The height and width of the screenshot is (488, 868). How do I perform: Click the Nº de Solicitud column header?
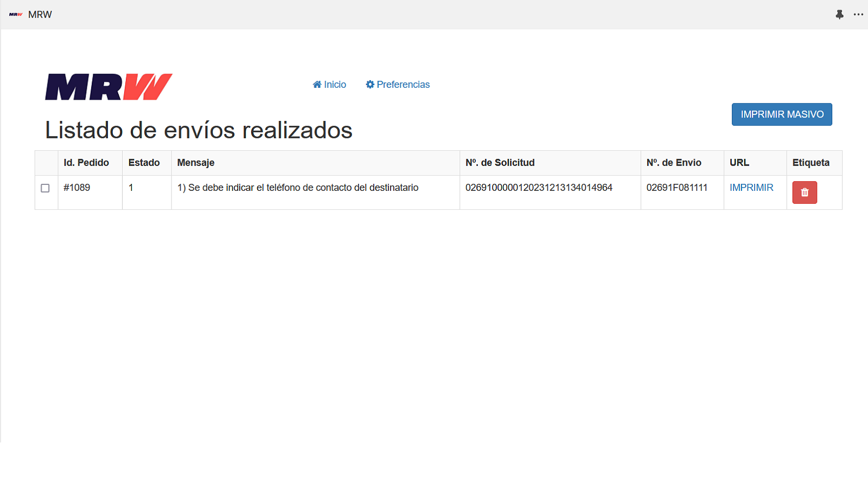click(500, 163)
